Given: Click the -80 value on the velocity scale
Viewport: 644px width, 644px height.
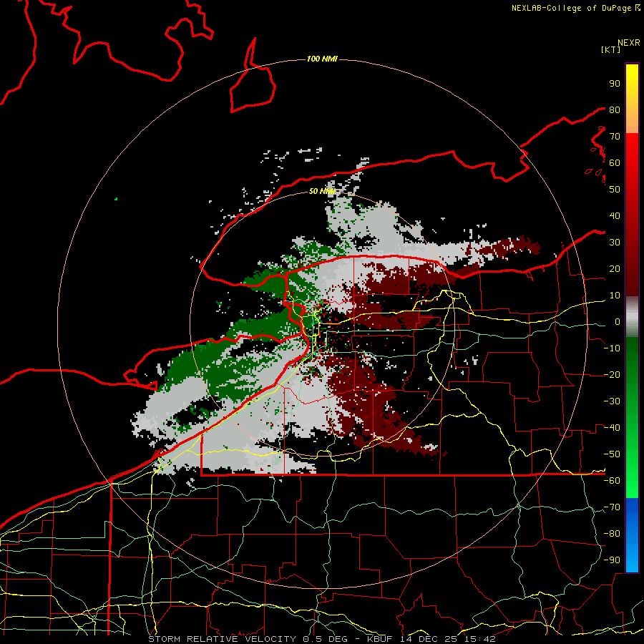Looking at the screenshot, I should coord(612,534).
